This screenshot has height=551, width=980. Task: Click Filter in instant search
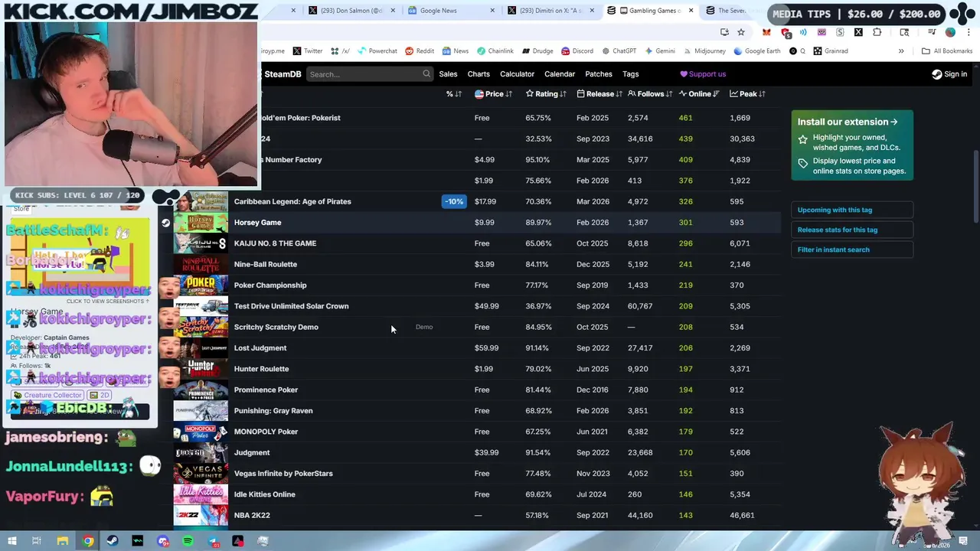click(851, 249)
